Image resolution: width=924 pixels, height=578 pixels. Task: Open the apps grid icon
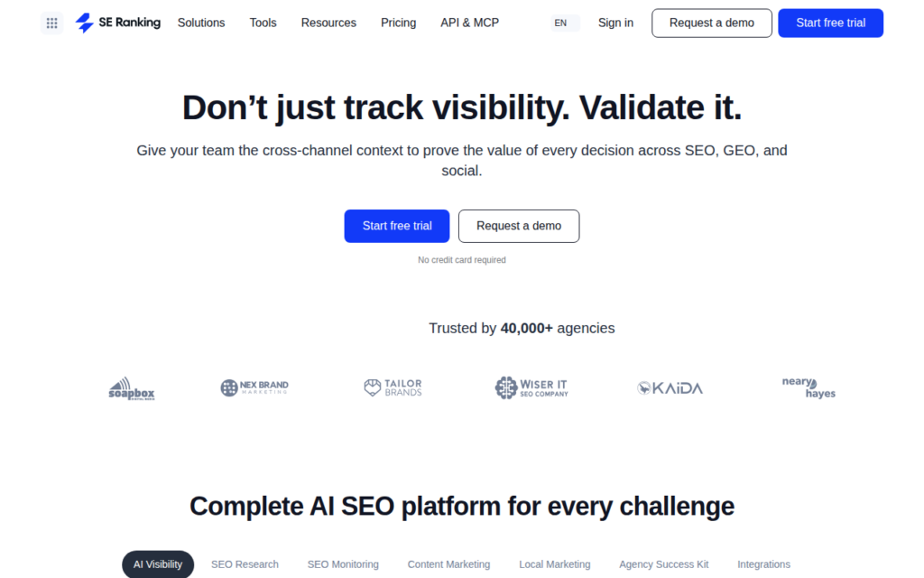click(x=51, y=23)
